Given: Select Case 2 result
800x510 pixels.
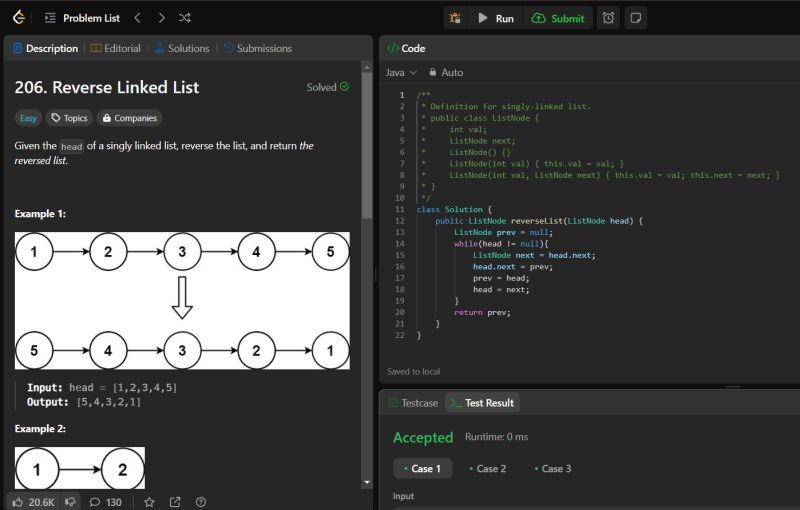Looking at the screenshot, I should [488, 469].
